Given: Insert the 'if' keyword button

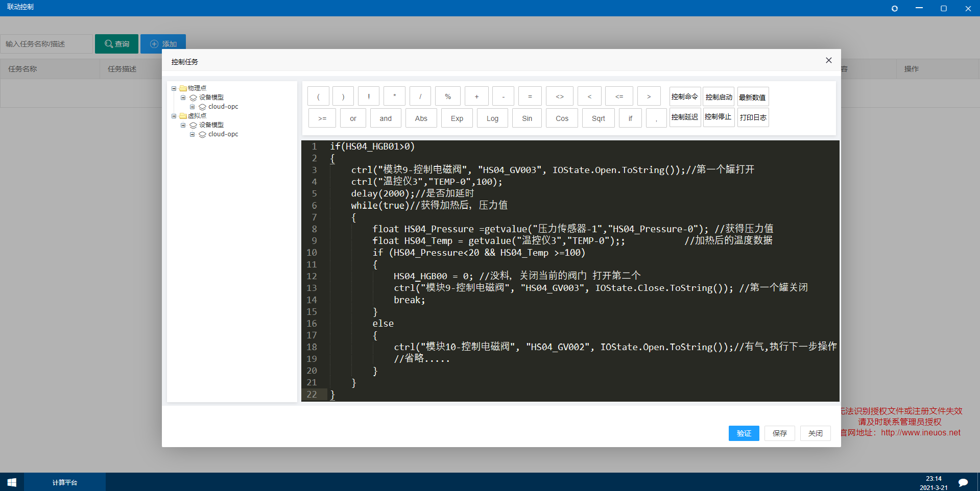Looking at the screenshot, I should coord(630,118).
